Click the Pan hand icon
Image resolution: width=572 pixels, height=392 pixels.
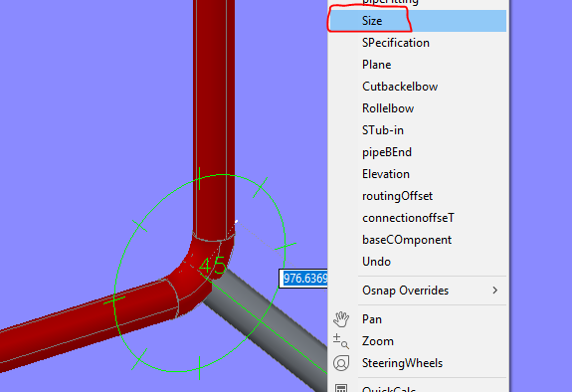pyautogui.click(x=341, y=319)
